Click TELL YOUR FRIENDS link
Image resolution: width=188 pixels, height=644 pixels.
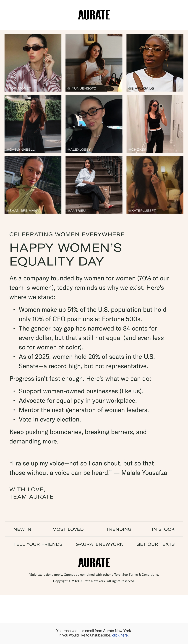tap(38, 544)
